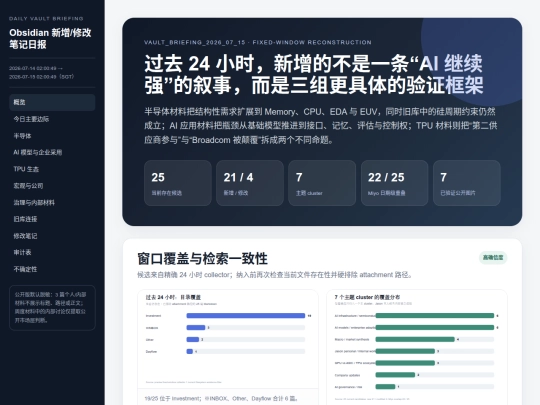Click the stat card showing 25
This screenshot has width=540, height=405.
(178, 183)
